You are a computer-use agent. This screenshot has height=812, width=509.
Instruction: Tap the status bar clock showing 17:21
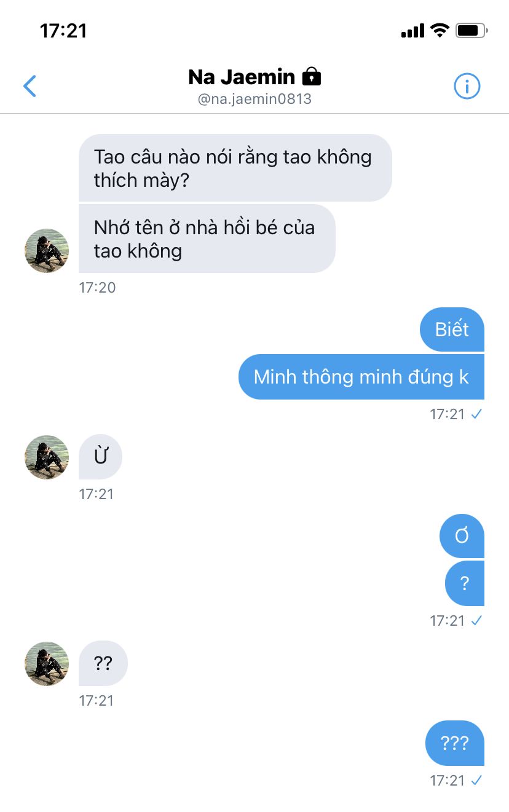pyautogui.click(x=63, y=31)
